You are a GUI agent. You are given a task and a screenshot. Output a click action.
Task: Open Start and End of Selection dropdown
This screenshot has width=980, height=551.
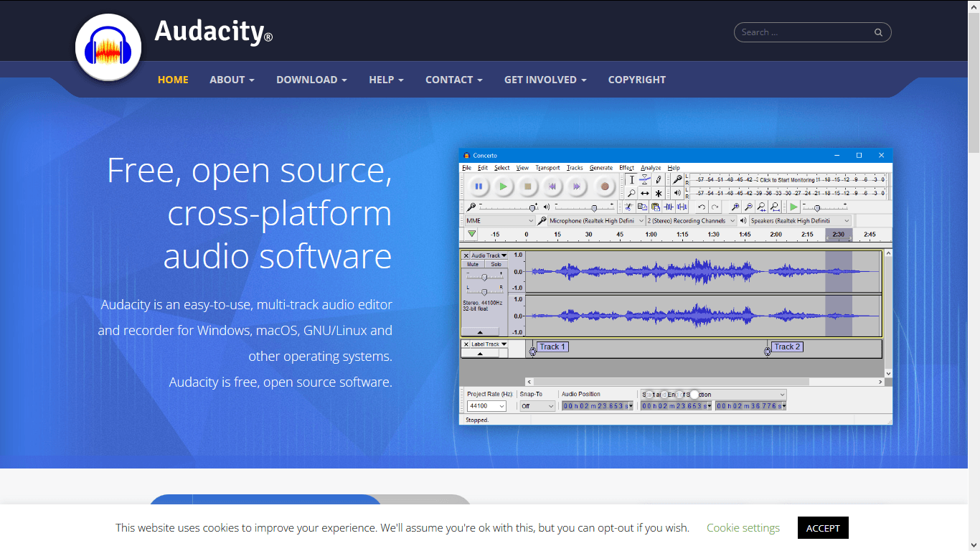click(713, 395)
